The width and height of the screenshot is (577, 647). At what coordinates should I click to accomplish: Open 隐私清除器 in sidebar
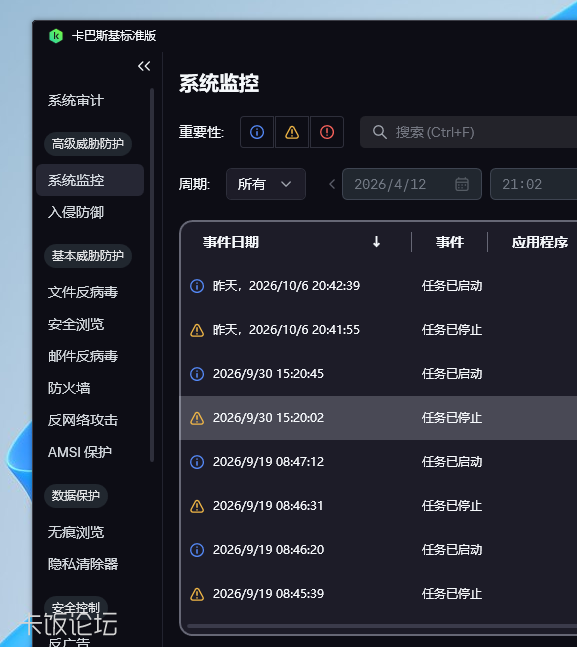tap(83, 564)
